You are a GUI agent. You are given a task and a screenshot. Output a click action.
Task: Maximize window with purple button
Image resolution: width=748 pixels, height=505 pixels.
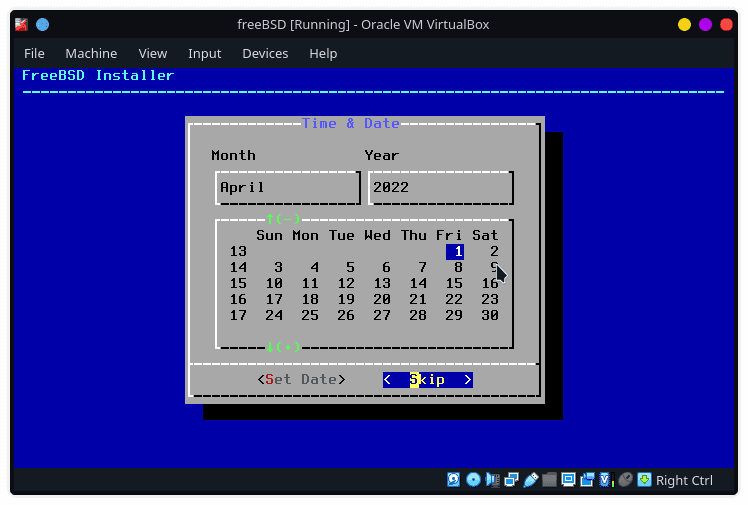pos(705,24)
